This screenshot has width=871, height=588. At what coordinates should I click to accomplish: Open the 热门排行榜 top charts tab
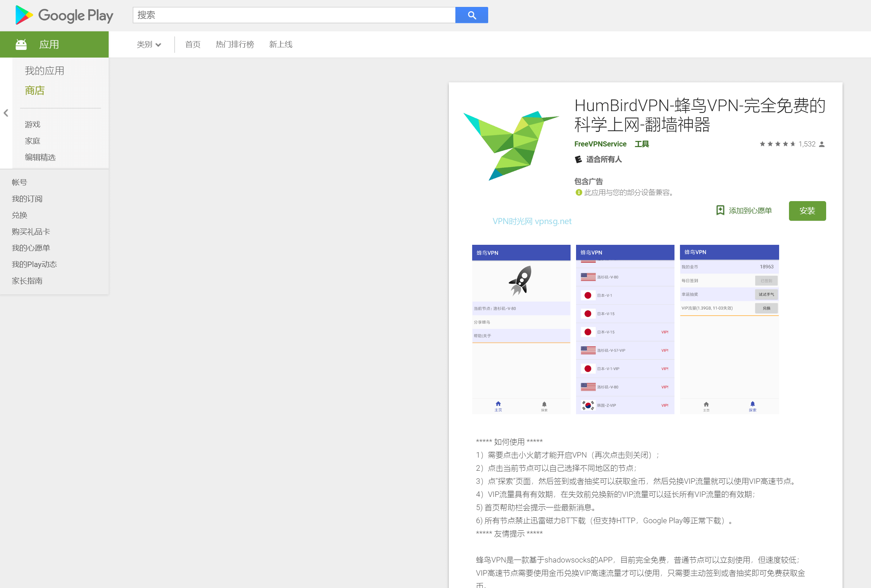pyautogui.click(x=235, y=44)
